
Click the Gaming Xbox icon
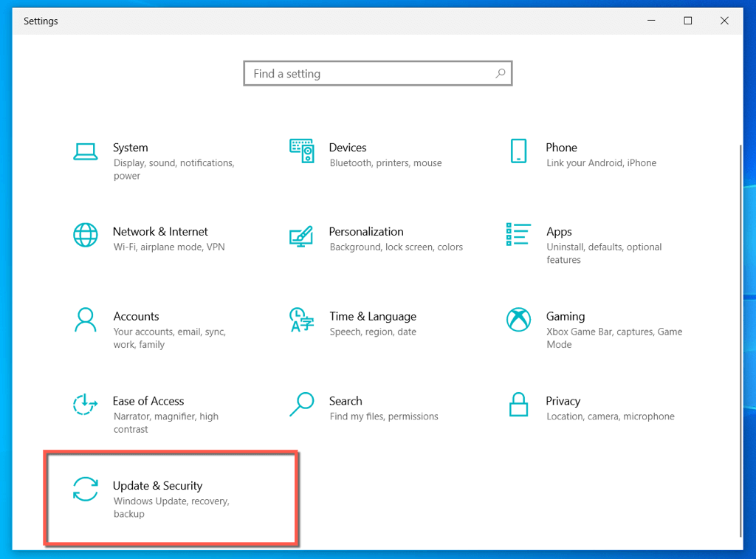[518, 319]
